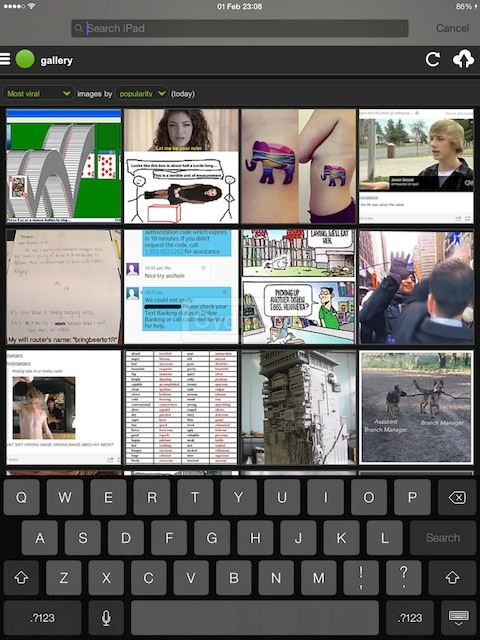
Task: Tap the gallery title label
Action: [56, 60]
